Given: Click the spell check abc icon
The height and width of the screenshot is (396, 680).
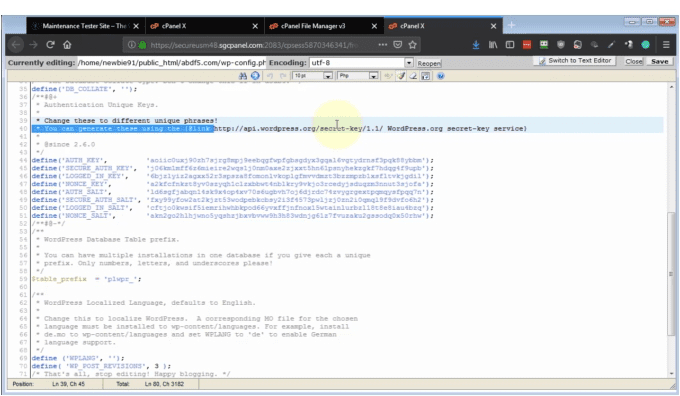Looking at the screenshot, I should pos(388,76).
